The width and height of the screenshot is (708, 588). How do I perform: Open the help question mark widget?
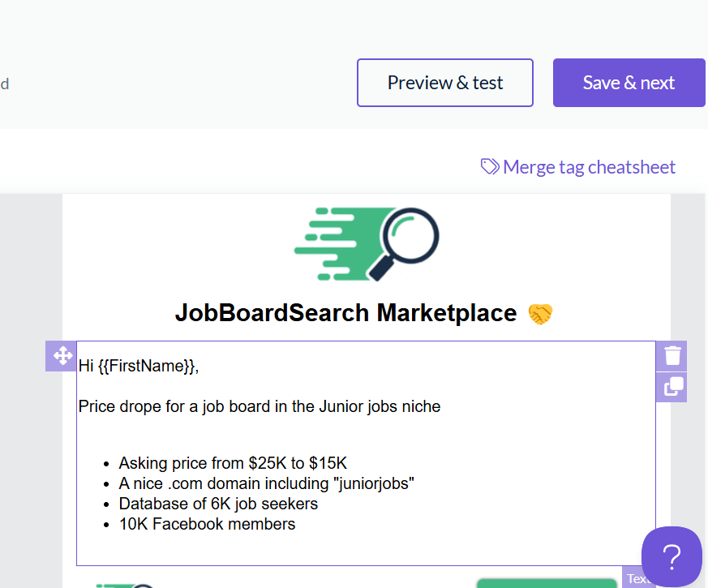tap(672, 556)
